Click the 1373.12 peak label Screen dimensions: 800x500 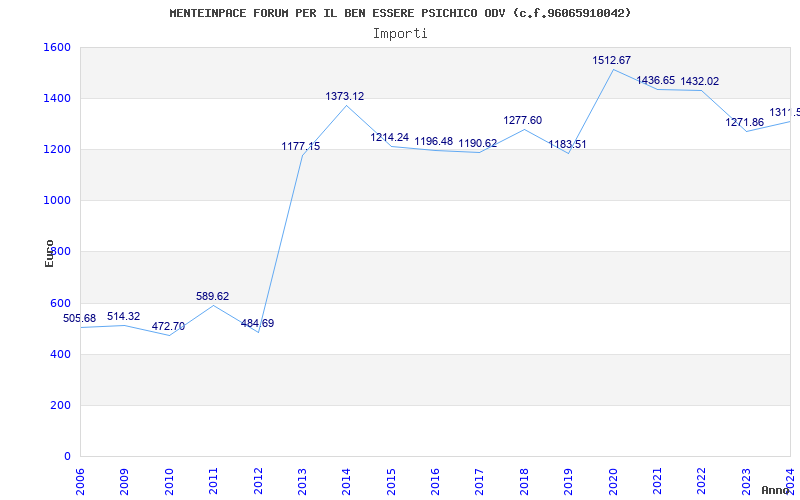(x=345, y=96)
